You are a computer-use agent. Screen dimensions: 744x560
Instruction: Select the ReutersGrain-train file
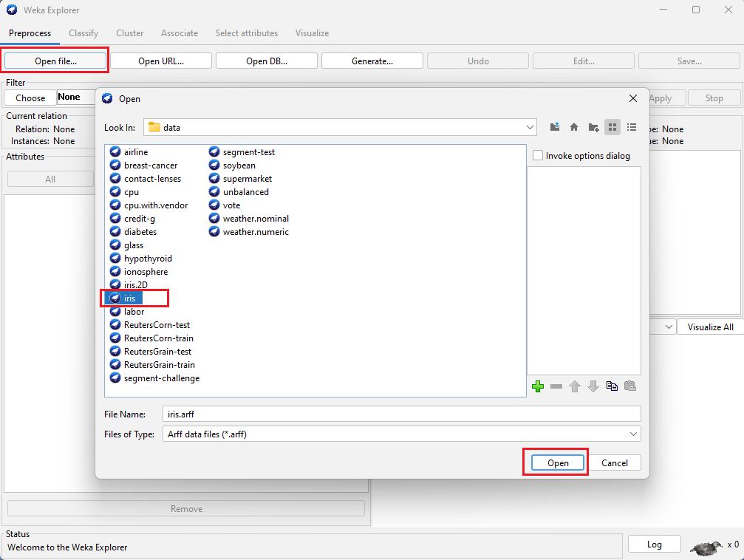[152, 364]
